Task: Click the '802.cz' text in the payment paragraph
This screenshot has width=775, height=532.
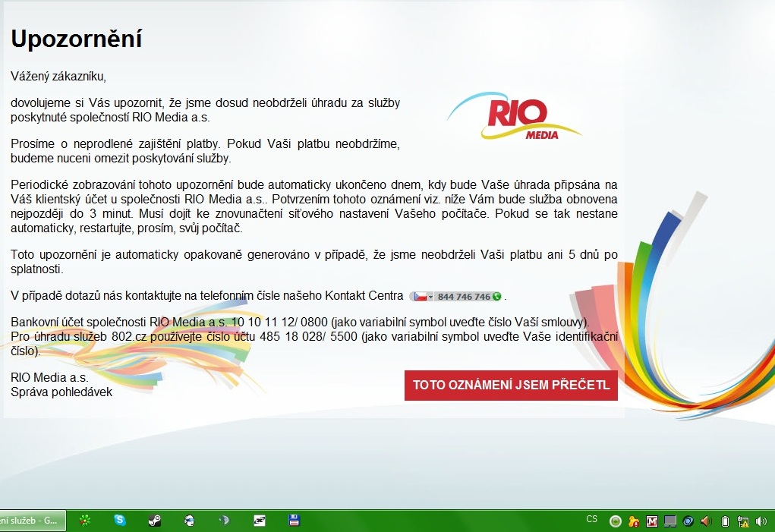Action: (129, 336)
